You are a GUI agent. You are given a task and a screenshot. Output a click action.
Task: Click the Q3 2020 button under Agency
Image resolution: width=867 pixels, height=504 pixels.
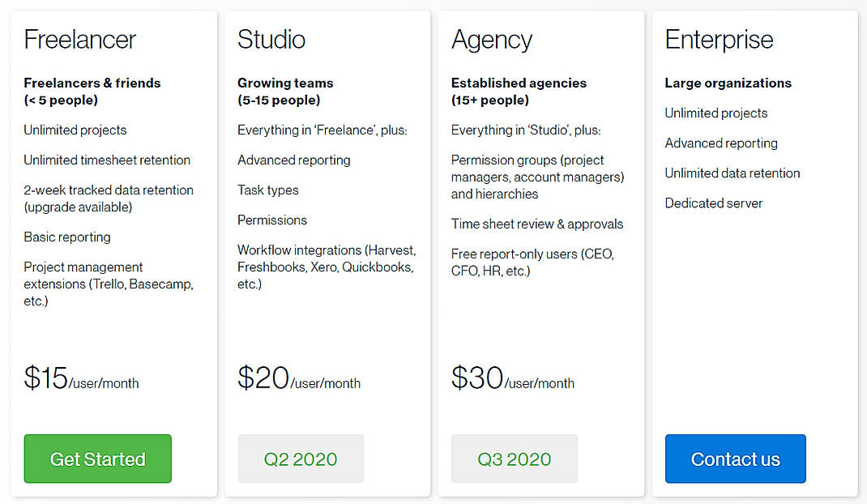pos(514,459)
